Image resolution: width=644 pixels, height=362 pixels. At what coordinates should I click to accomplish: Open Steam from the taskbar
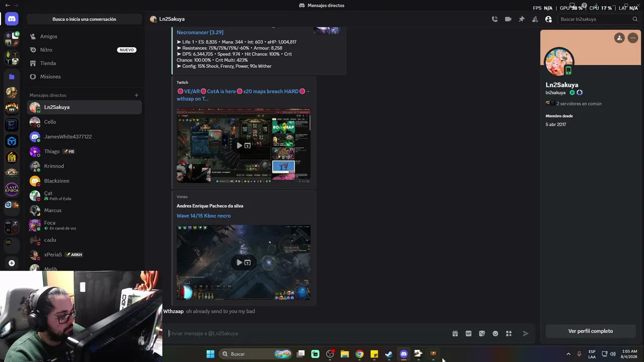pyautogui.click(x=389, y=354)
